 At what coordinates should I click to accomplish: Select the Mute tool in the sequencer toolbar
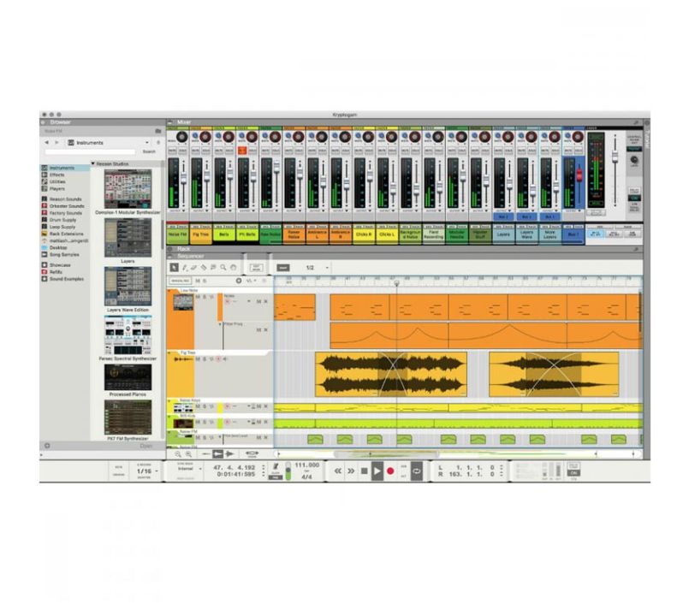click(213, 266)
